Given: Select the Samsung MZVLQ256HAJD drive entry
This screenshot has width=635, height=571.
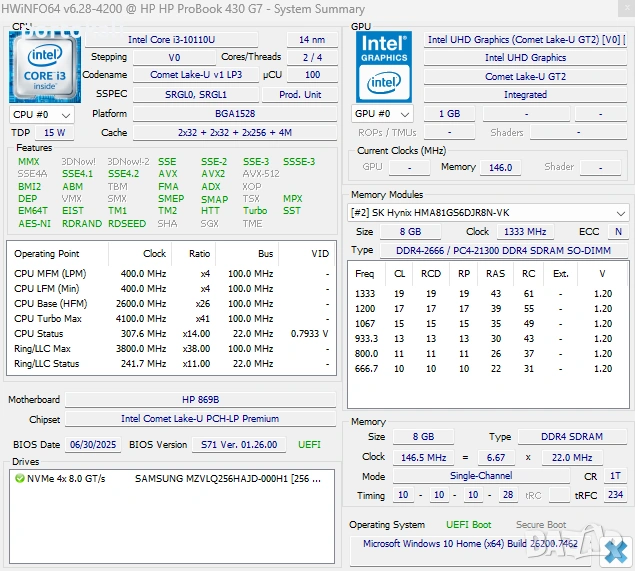Looking at the screenshot, I should click(226, 479).
